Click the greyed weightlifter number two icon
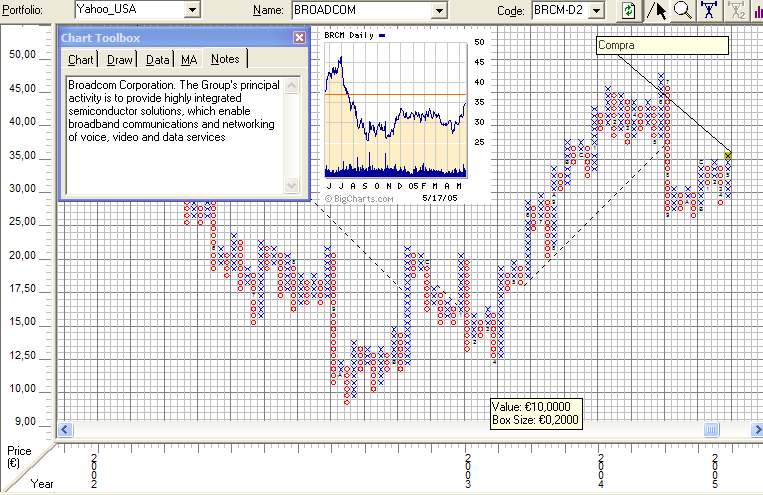This screenshot has width=763, height=495. (x=737, y=10)
